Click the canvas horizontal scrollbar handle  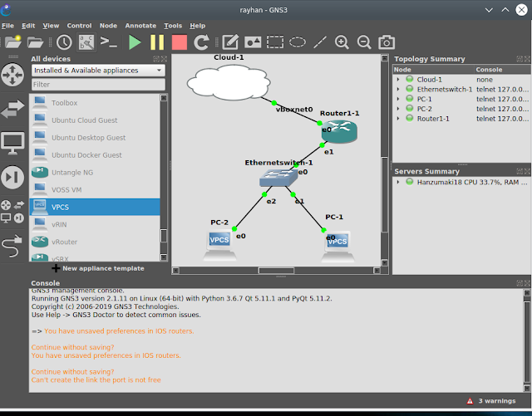point(276,271)
